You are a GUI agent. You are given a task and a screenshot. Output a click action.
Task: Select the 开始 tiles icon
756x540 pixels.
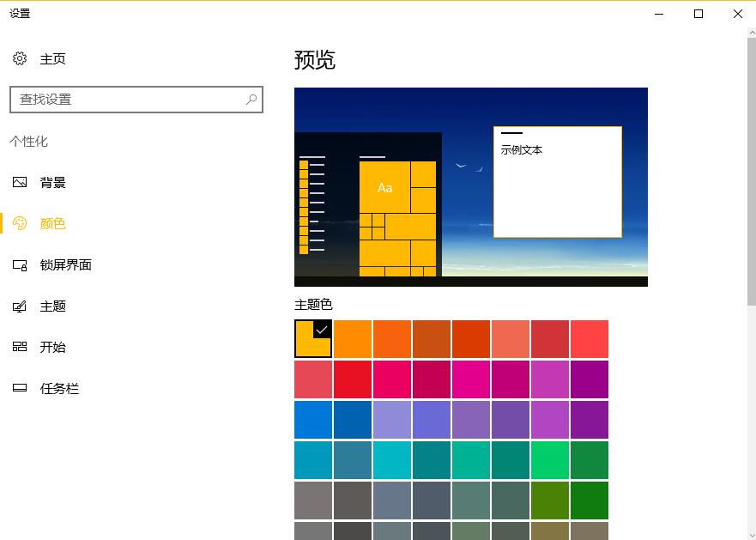coord(20,347)
